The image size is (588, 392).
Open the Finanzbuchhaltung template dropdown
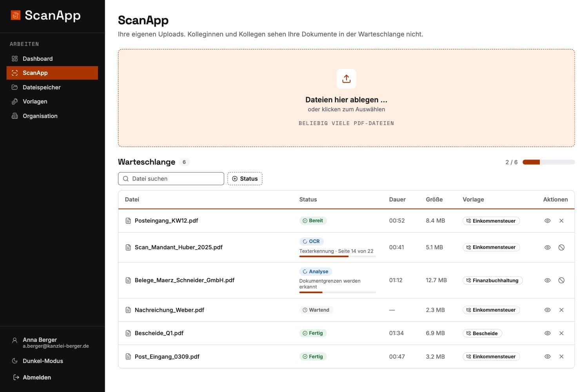click(492, 280)
